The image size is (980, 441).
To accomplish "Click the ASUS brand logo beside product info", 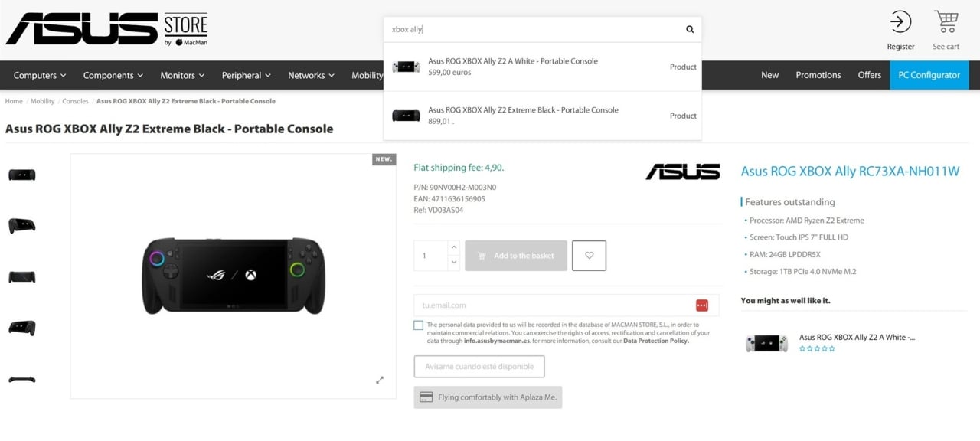I will (683, 171).
